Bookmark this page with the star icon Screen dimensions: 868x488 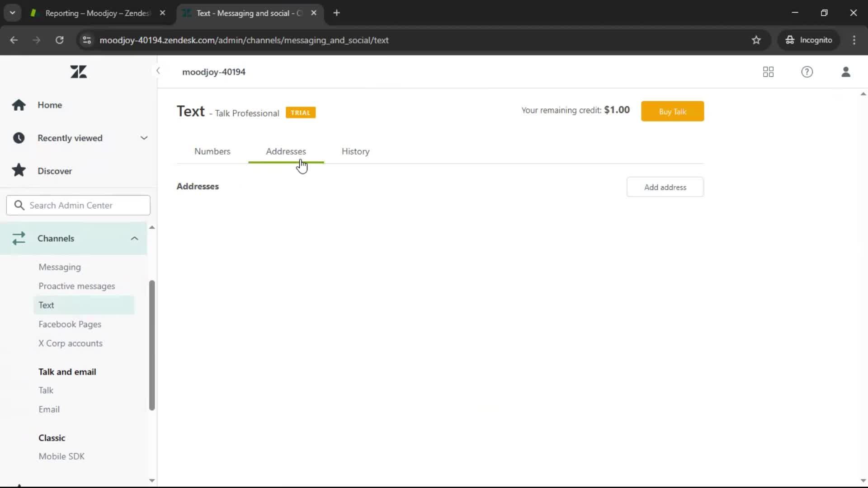tap(756, 40)
